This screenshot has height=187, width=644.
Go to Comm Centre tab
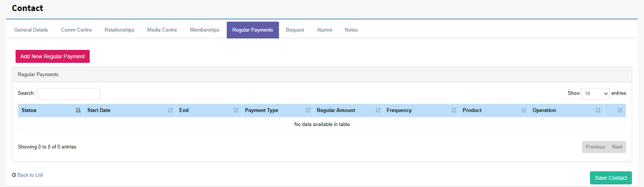pyautogui.click(x=76, y=30)
